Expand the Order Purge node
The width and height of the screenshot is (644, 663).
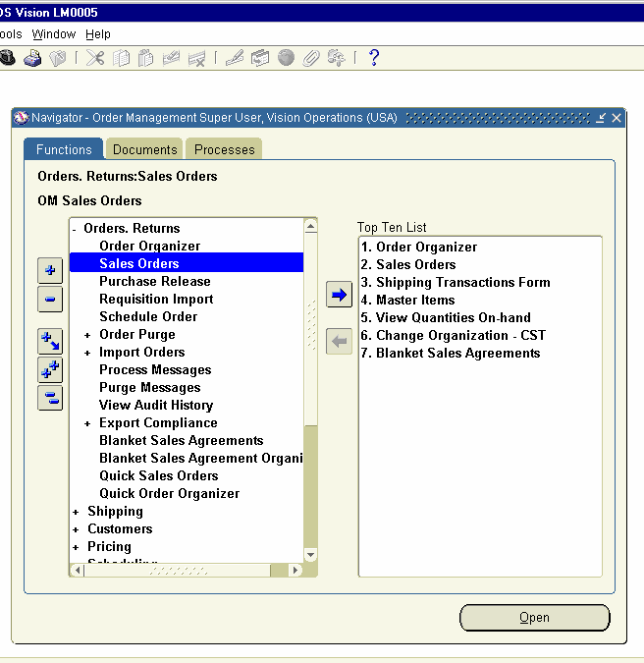(x=87, y=335)
